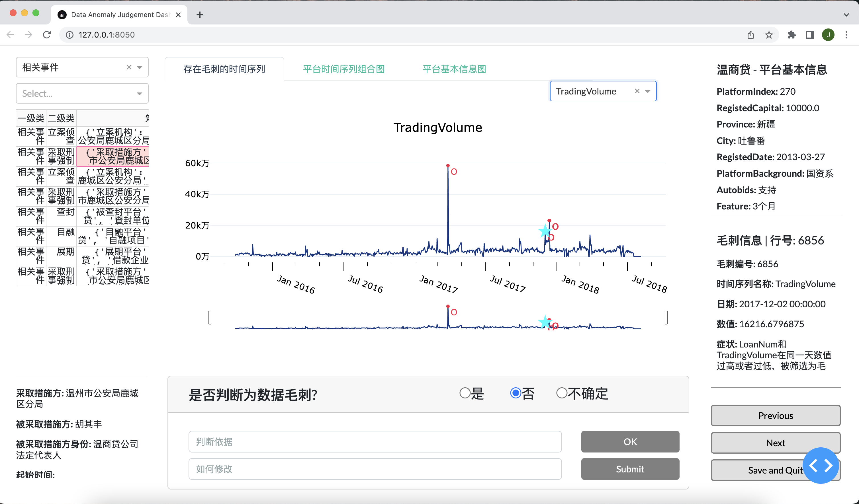View site information icon in address bar
Screen dimensions: 859x504
(69, 35)
